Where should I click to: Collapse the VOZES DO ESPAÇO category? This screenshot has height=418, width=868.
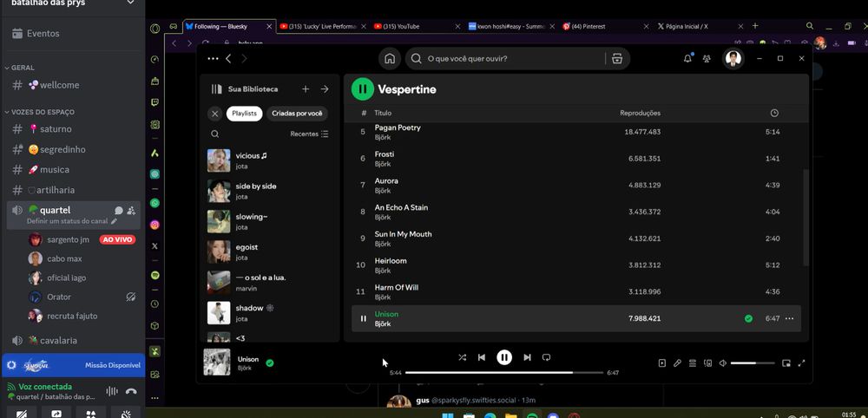click(x=43, y=112)
